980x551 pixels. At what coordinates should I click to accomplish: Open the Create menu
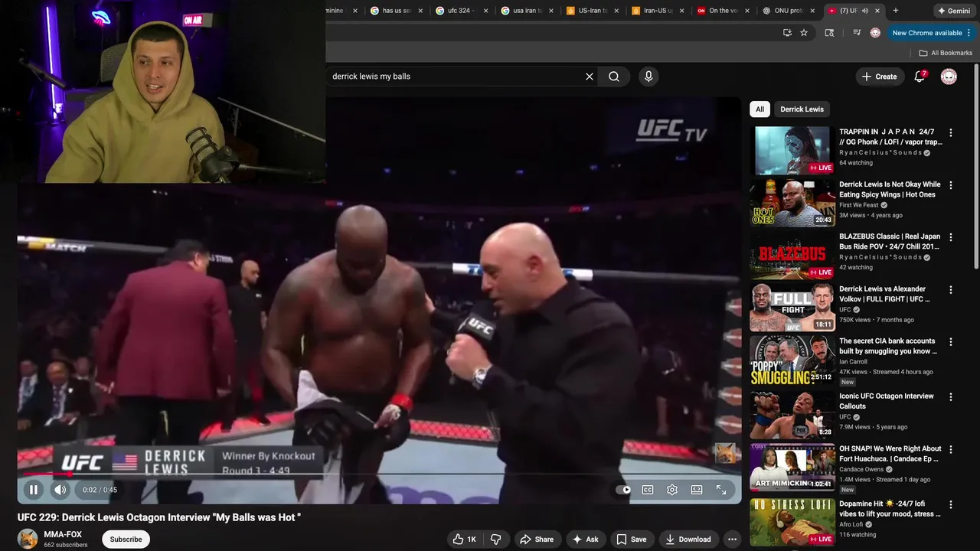point(879,77)
